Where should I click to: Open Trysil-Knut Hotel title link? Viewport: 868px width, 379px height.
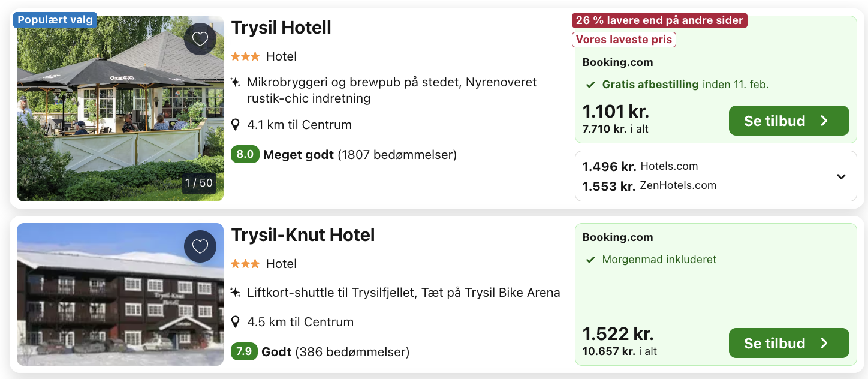click(303, 235)
